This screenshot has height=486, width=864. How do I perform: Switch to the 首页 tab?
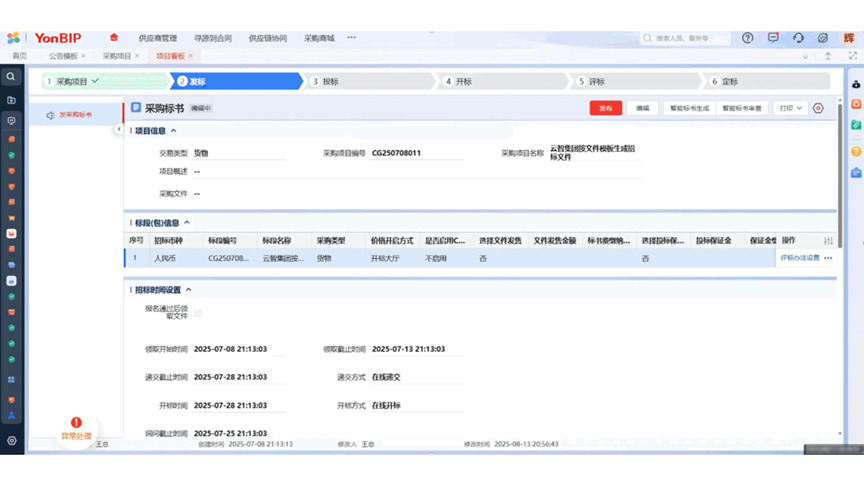tap(19, 56)
